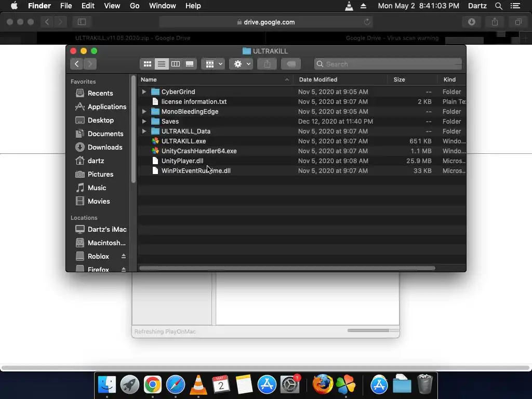
Task: Switch Finder to list view
Action: (x=162, y=64)
